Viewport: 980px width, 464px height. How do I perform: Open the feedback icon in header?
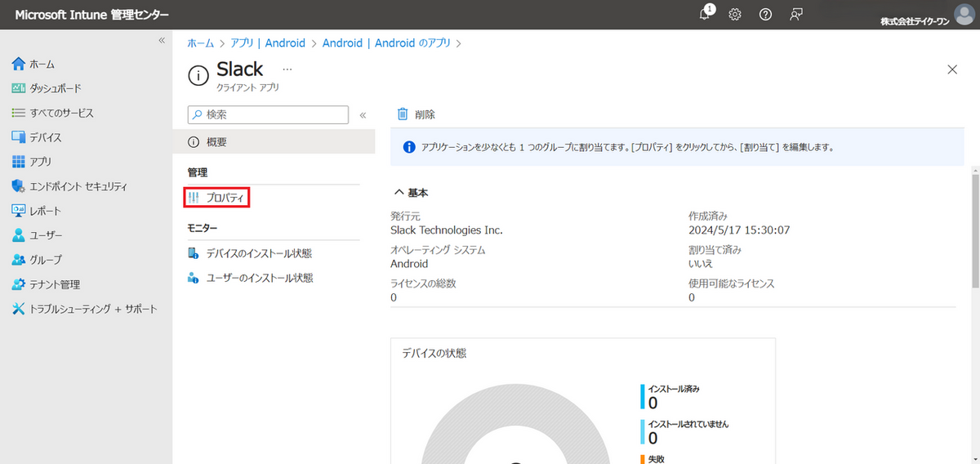pyautogui.click(x=795, y=15)
